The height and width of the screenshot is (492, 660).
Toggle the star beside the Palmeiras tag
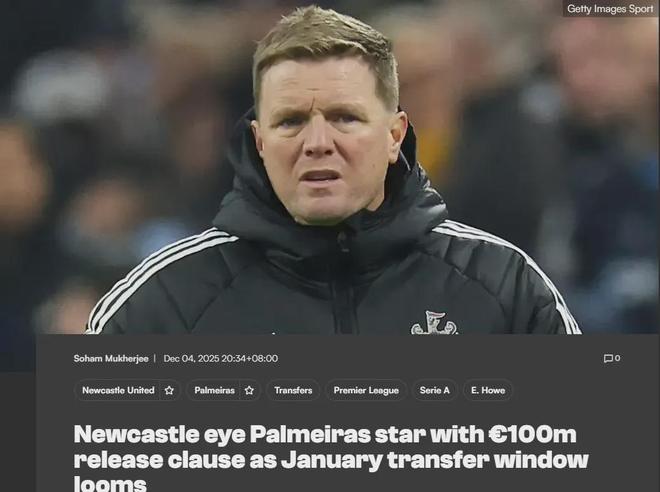(249, 391)
